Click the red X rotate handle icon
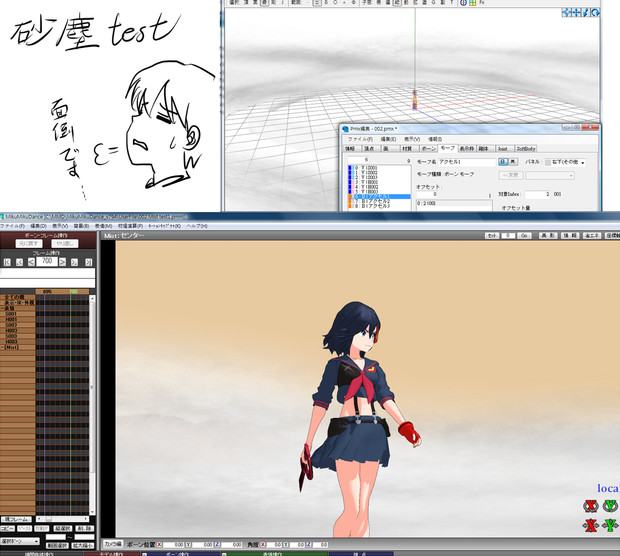620x556 pixels. 590,506
